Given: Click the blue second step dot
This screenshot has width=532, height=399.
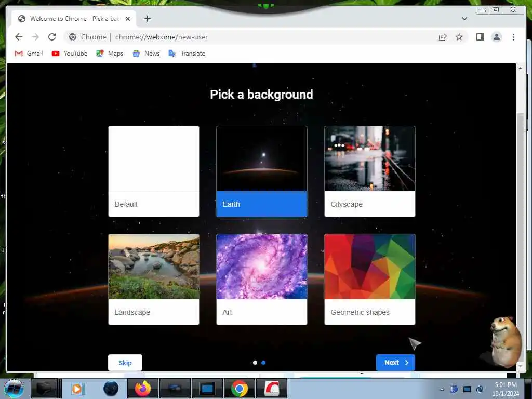Looking at the screenshot, I should [x=263, y=363].
